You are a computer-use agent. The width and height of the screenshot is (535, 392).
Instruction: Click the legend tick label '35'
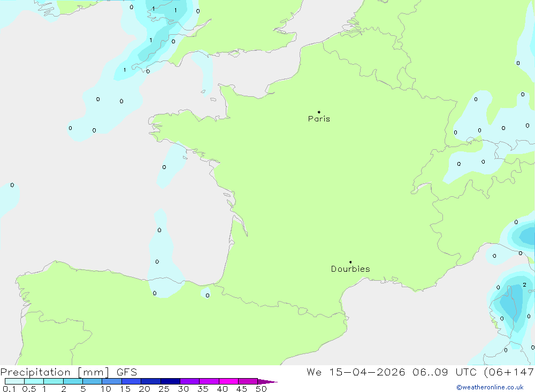pyautogui.click(x=203, y=389)
